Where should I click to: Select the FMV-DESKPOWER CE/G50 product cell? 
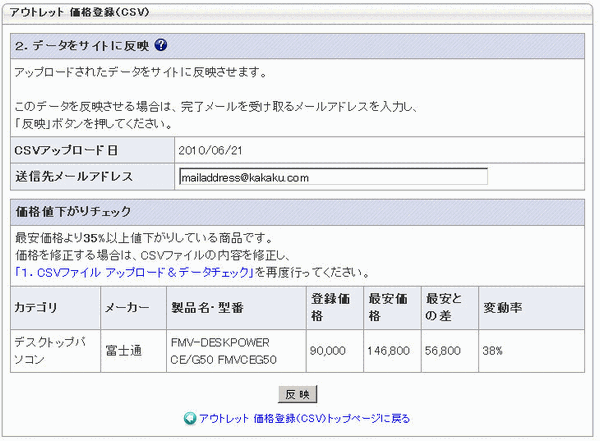[236, 351]
